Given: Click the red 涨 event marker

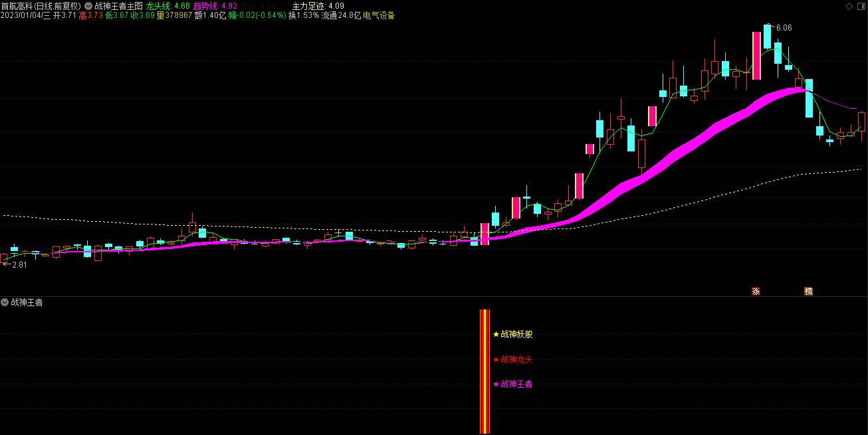Looking at the screenshot, I should point(756,291).
